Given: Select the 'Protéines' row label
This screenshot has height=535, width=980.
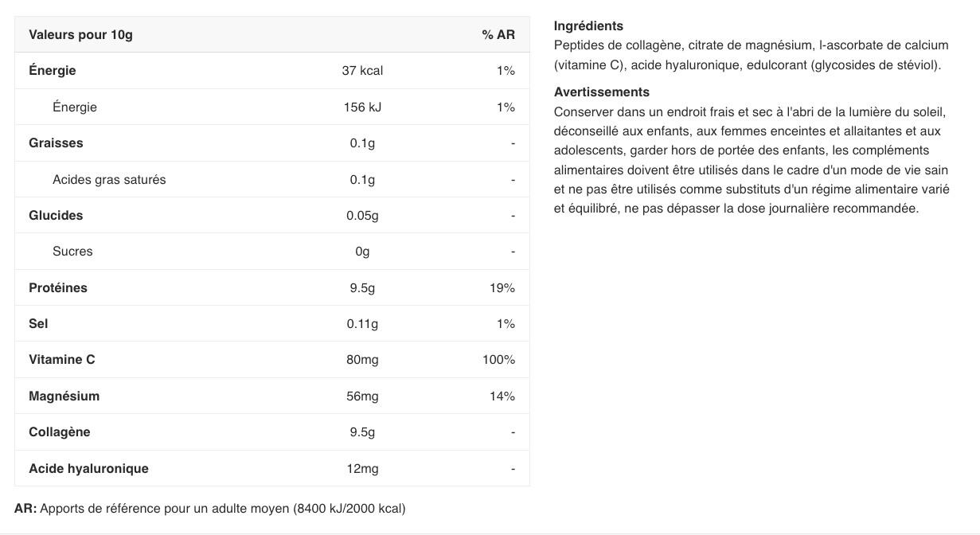Looking at the screenshot, I should (58, 287).
